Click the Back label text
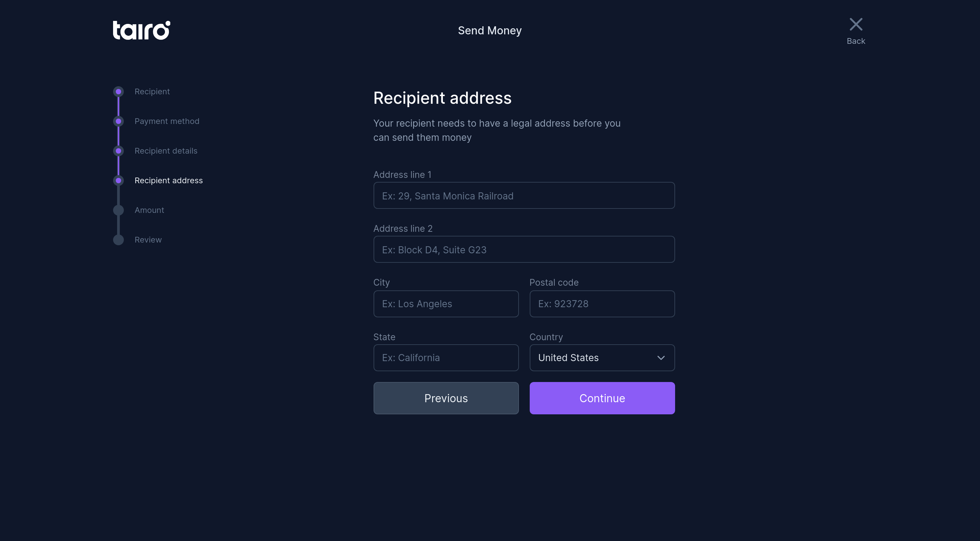 click(855, 41)
